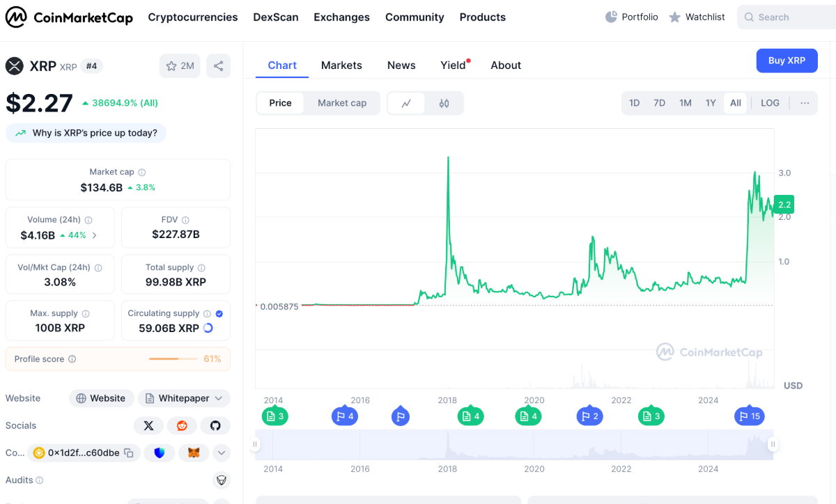This screenshot has height=504, width=836.
Task: Open 2022 document marker with 3
Action: coord(651,416)
